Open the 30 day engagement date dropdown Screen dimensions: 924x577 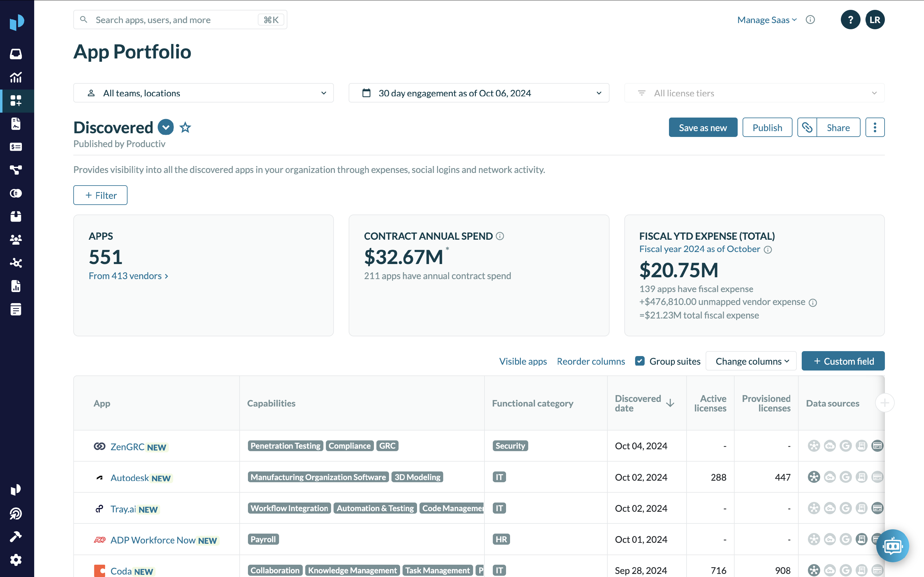click(478, 93)
